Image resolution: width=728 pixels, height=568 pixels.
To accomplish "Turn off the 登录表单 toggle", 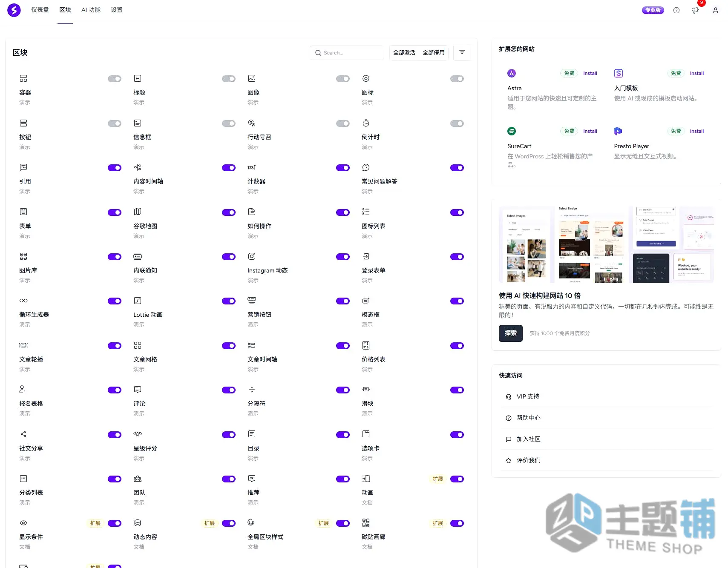I will [x=457, y=257].
